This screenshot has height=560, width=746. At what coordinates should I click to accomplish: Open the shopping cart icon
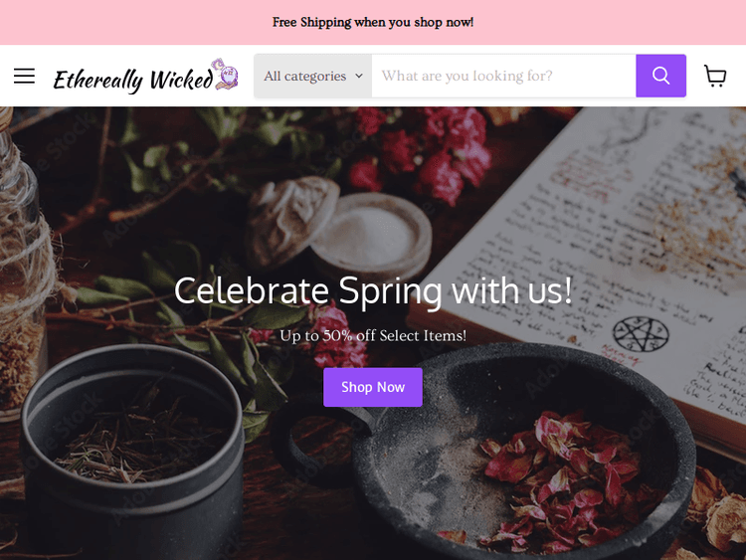coord(715,76)
